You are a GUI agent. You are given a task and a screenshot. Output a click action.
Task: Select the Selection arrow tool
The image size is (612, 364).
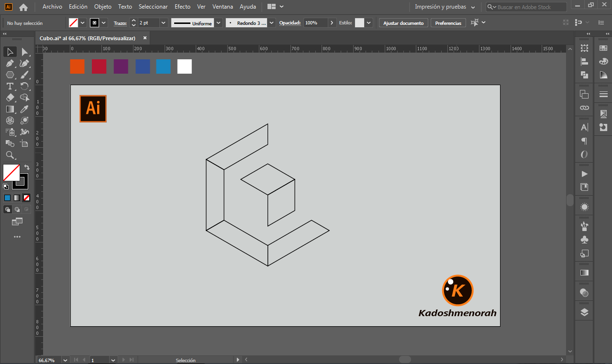point(10,52)
